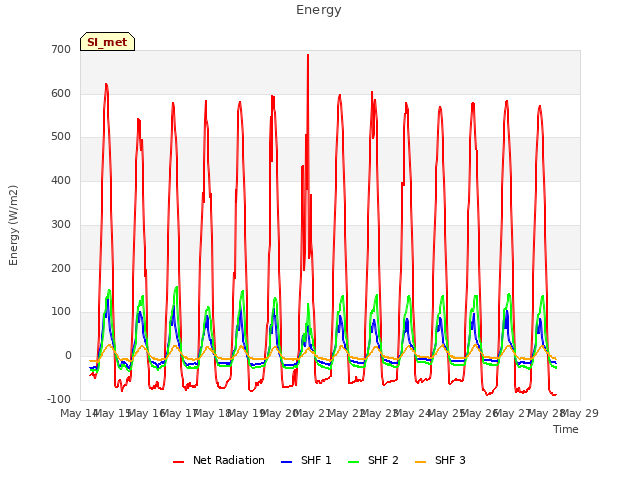
Task: Click the SI_met label badge
Action: tap(107, 42)
